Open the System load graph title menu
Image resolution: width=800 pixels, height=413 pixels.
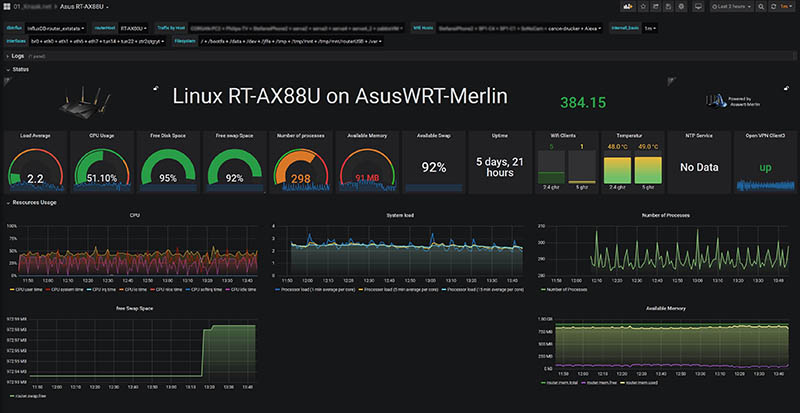pyautogui.click(x=399, y=215)
